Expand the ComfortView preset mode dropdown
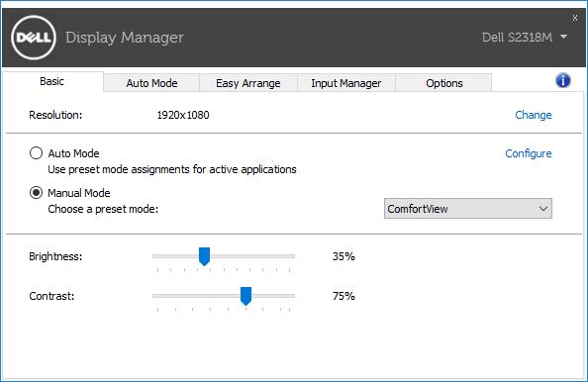 467,209
